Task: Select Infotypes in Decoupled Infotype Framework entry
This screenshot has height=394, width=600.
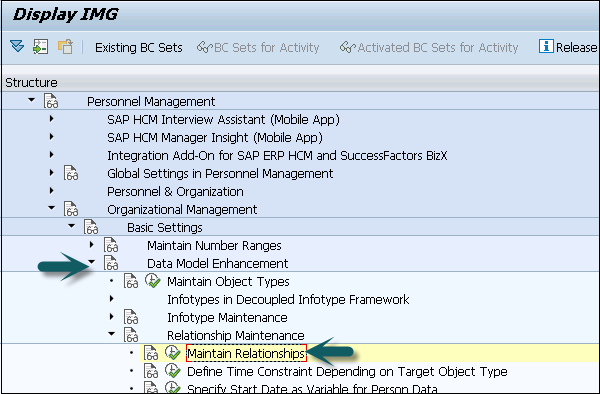Action: (288, 300)
